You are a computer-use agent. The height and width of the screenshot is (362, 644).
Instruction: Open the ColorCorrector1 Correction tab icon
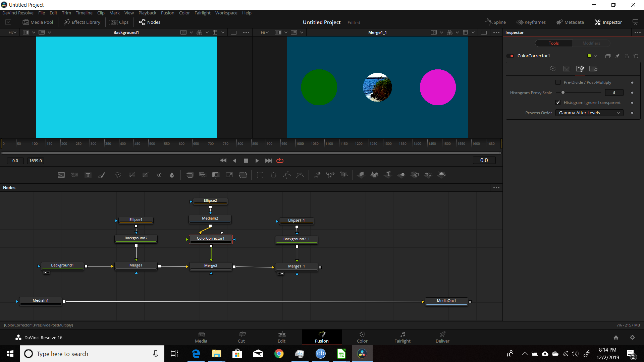point(553,69)
